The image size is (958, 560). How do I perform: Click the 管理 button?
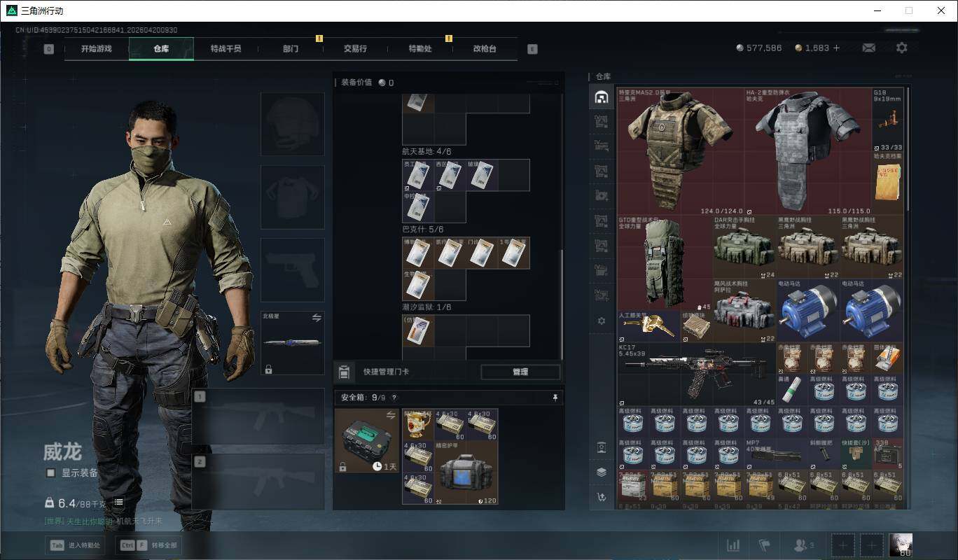520,372
